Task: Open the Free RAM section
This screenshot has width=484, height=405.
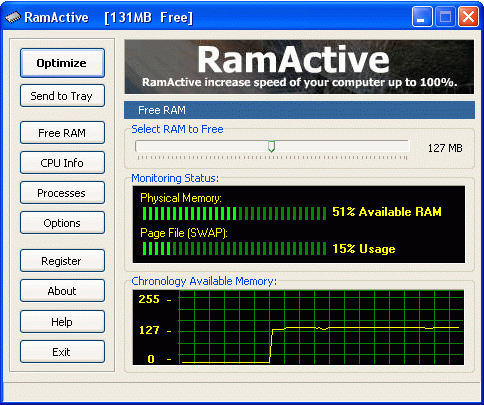Action: tap(62, 133)
